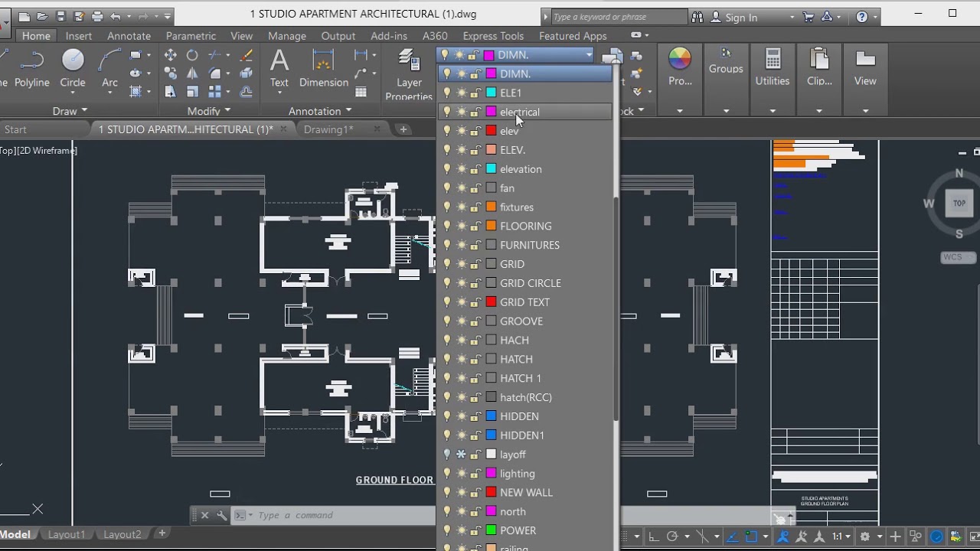
Task: Click the Erase tool icon
Action: point(247,55)
